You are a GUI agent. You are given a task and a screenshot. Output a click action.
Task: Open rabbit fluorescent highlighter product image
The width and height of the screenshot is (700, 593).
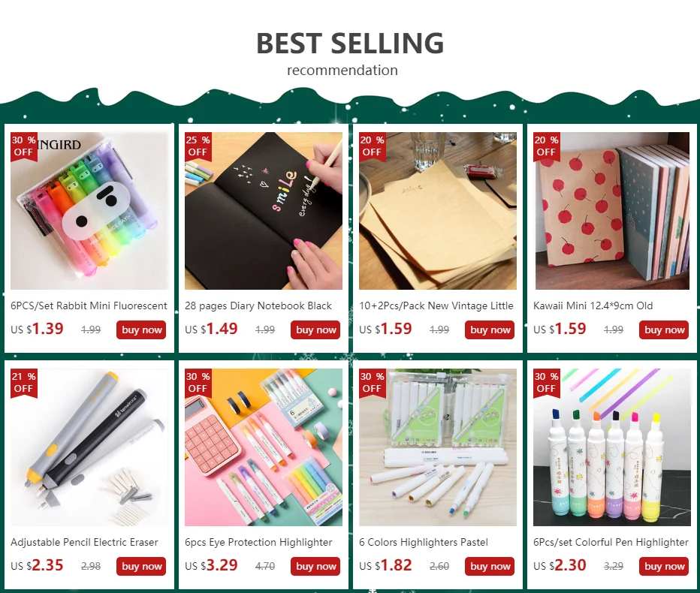89,211
